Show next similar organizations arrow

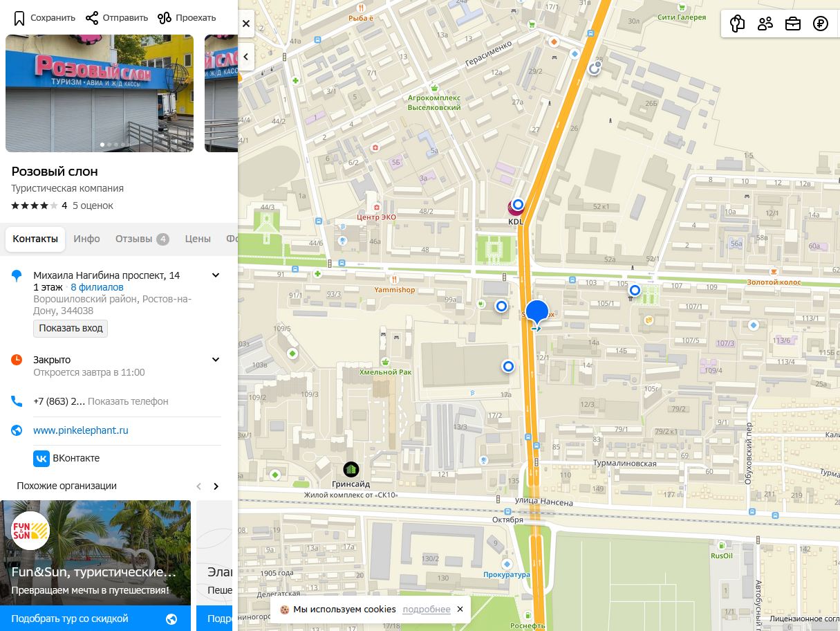click(216, 486)
